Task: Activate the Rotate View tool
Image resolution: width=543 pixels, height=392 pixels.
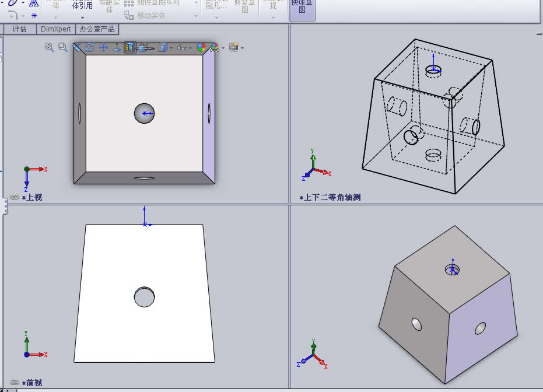Action: [x=90, y=47]
